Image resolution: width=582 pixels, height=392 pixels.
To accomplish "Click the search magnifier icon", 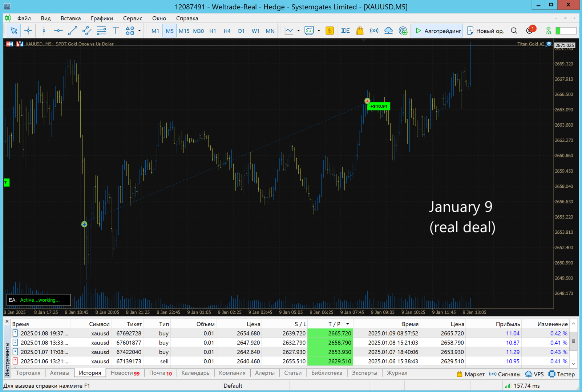I will coord(514,31).
